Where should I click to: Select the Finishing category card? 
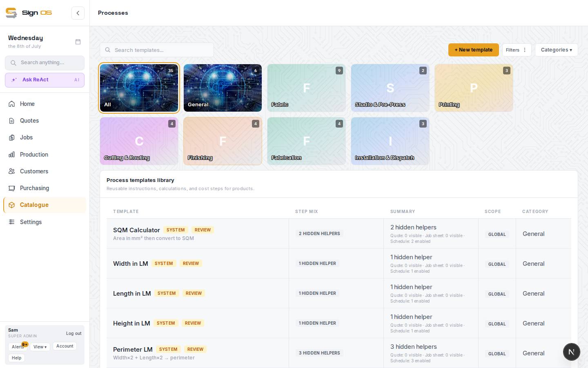tap(223, 141)
